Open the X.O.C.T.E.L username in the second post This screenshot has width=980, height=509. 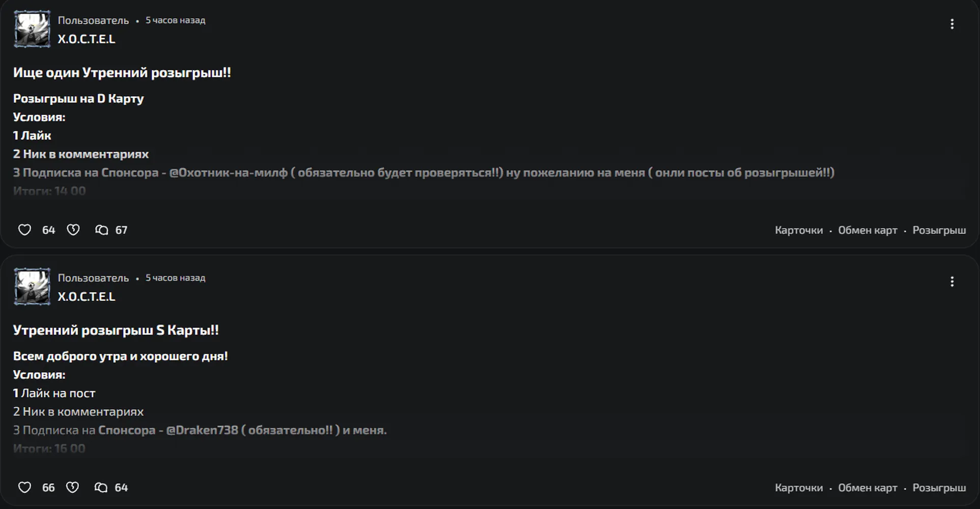point(87,297)
